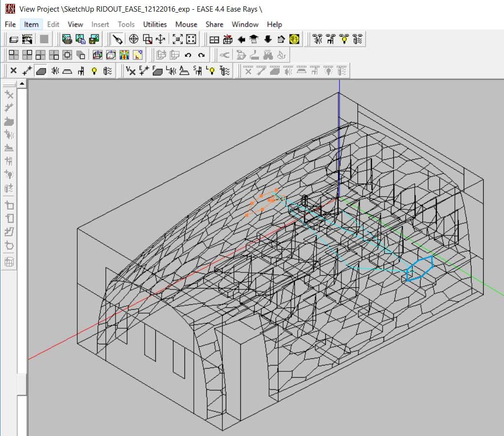Toggle face labels F icon

point(157,71)
